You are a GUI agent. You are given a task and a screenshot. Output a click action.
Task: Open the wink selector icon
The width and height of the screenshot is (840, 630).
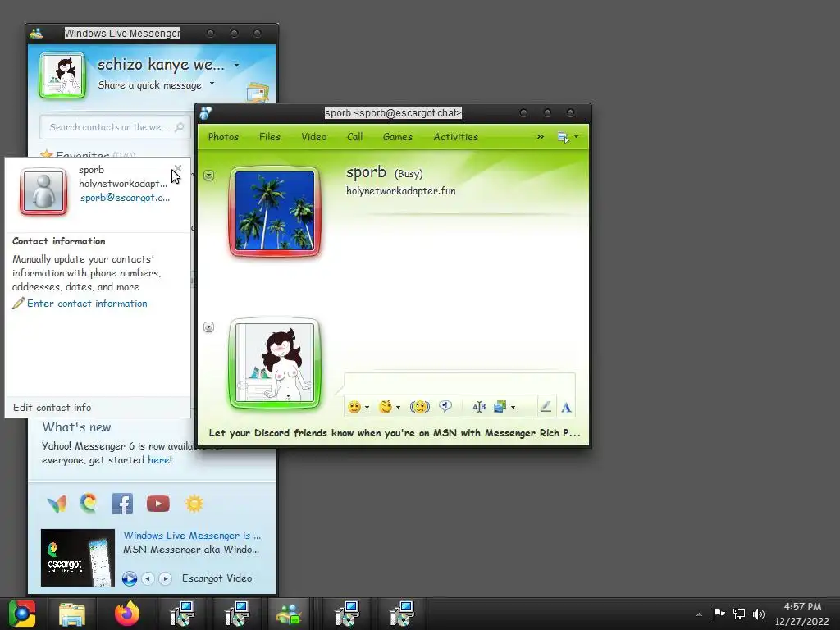click(x=386, y=407)
